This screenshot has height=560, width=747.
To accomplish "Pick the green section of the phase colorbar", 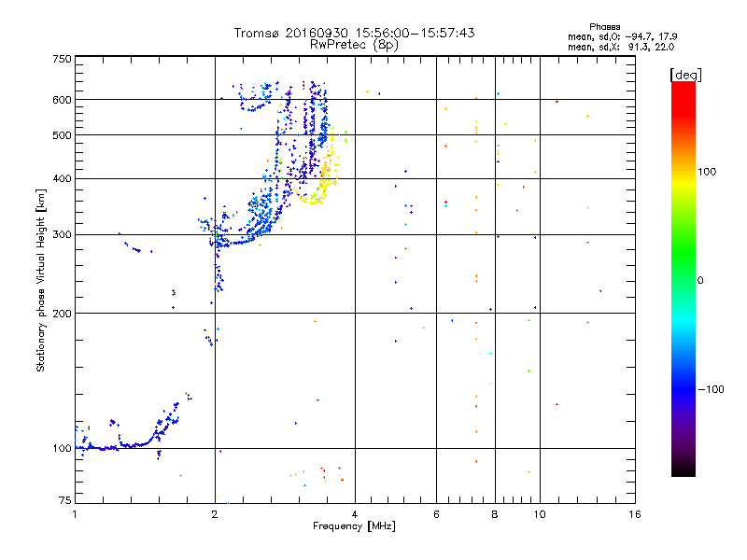I will click(x=684, y=252).
